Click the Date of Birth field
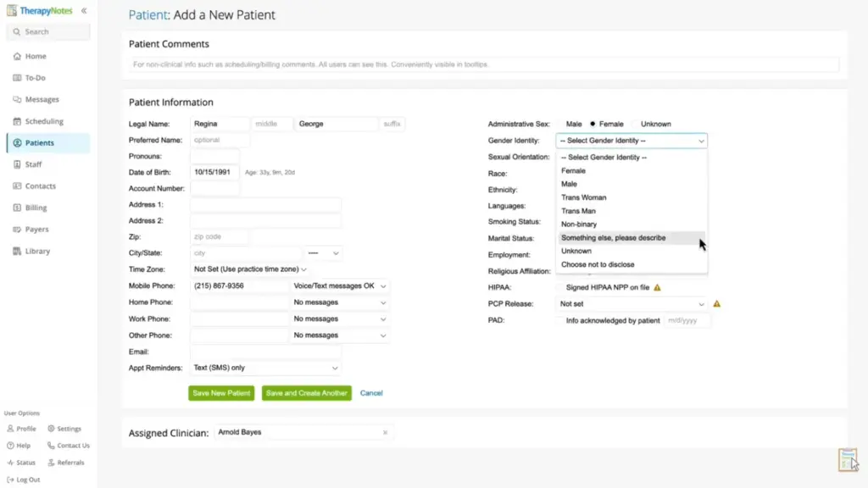 [x=214, y=172]
